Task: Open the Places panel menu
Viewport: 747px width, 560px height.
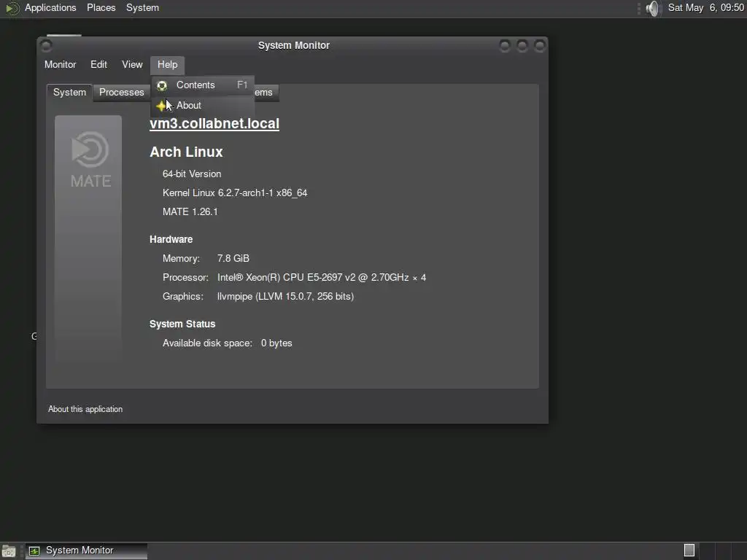Action: coord(101,7)
